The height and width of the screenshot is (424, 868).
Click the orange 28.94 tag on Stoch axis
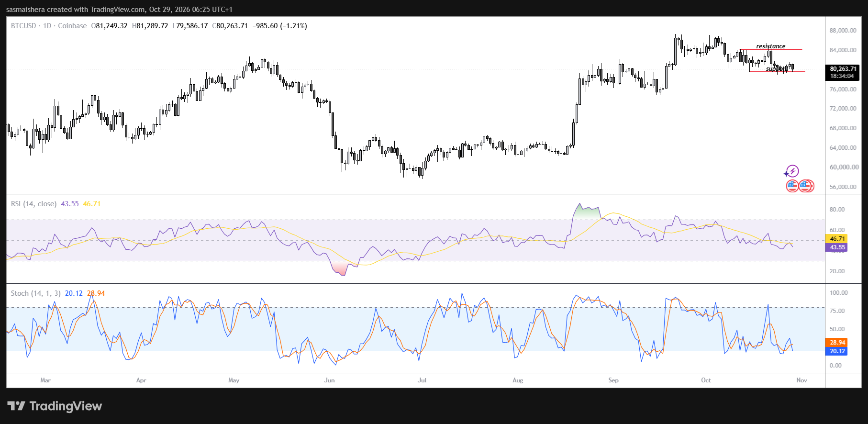[837, 343]
